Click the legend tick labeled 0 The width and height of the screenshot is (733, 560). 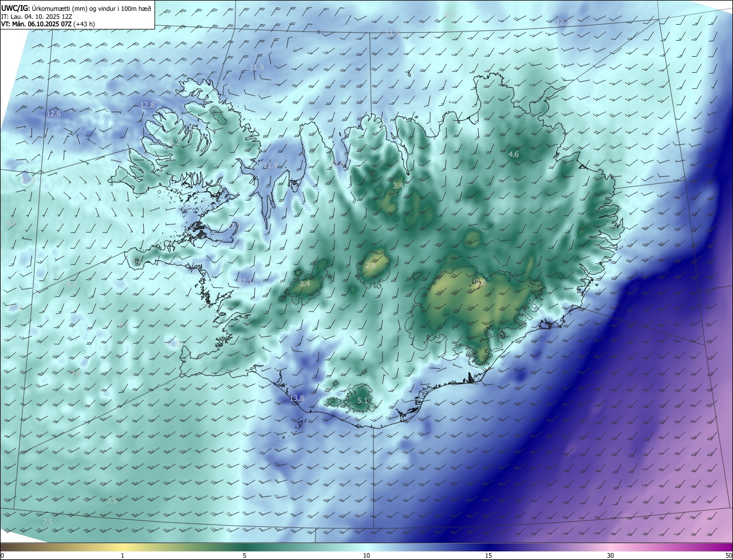[x=2, y=555]
